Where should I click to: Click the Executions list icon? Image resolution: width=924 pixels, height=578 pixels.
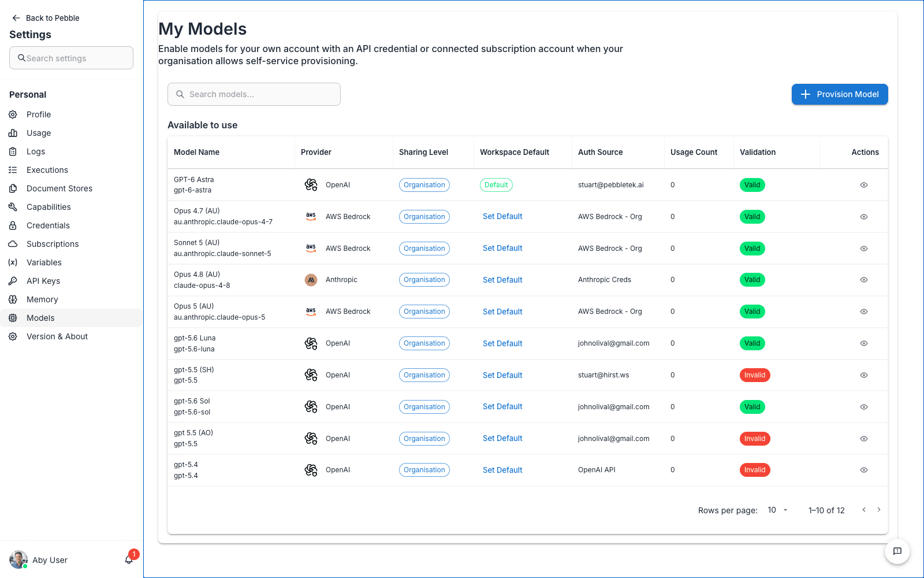click(x=13, y=170)
